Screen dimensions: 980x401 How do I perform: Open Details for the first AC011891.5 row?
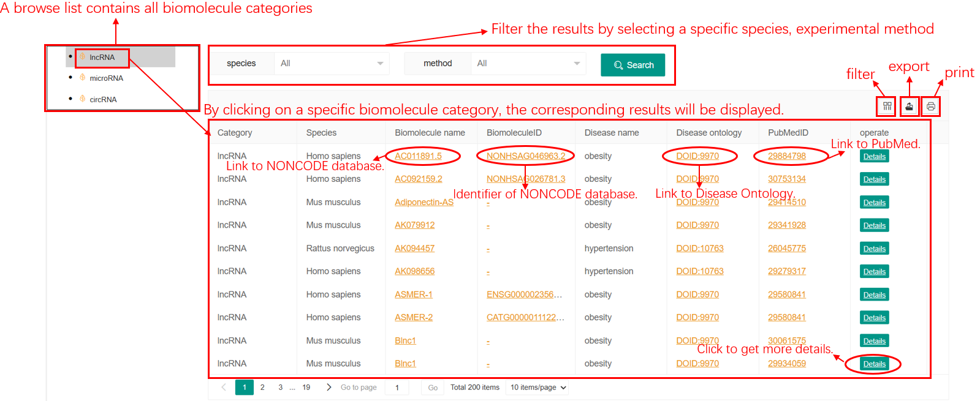click(874, 157)
